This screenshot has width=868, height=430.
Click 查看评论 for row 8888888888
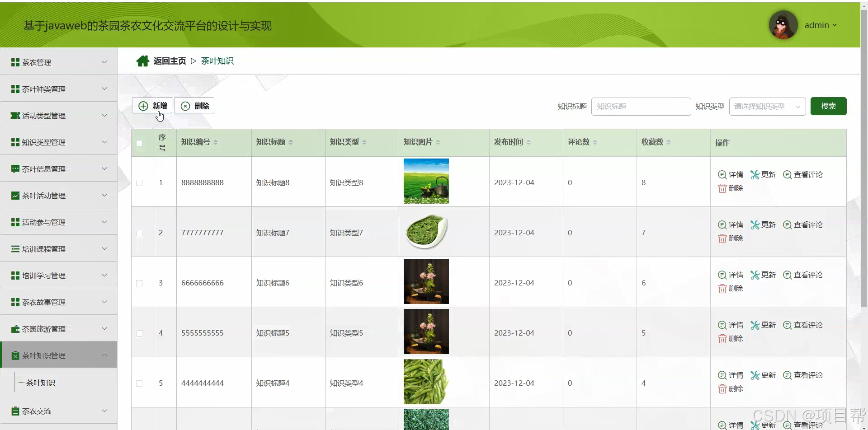coord(803,174)
